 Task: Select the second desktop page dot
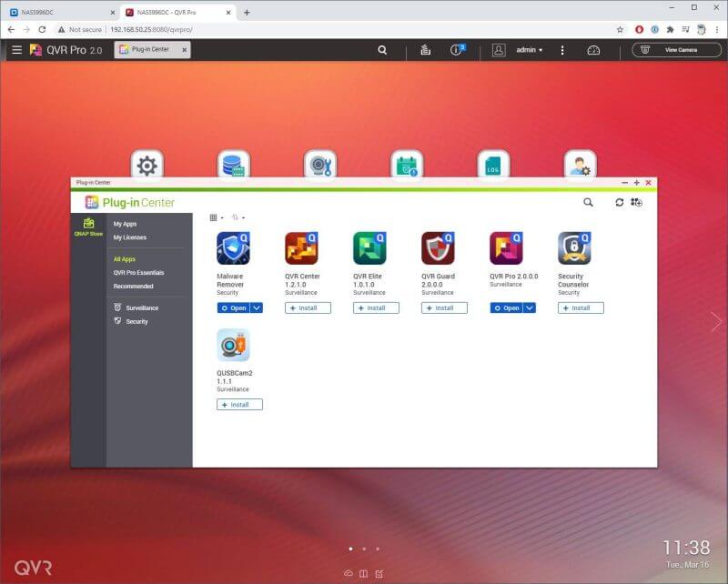point(364,549)
